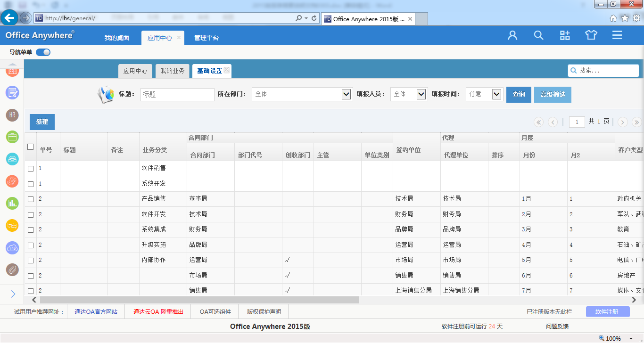Check the select-all checkbox in table header
Image resolution: width=644 pixels, height=343 pixels.
click(30, 147)
